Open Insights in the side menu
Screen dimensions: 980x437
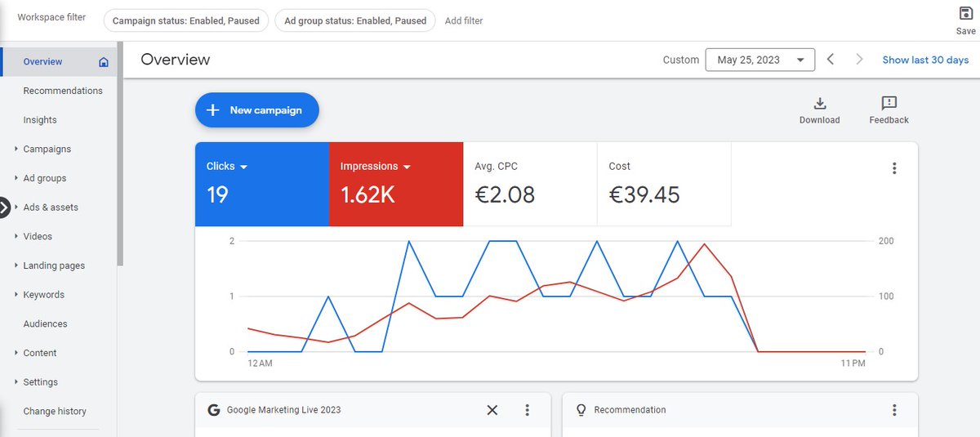[40, 120]
